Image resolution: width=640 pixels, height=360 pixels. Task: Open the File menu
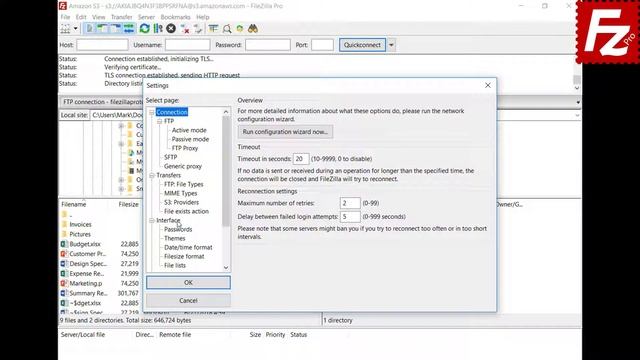click(x=65, y=17)
